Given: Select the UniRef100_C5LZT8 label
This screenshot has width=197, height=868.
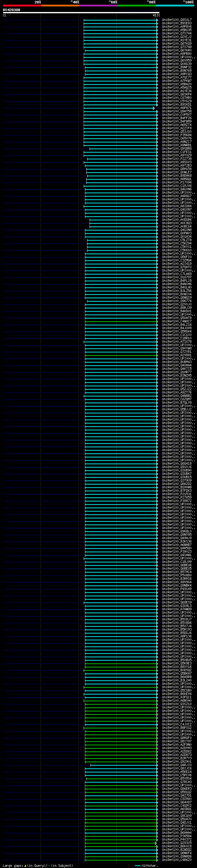Looking at the screenshot, I should tap(176, 240).
